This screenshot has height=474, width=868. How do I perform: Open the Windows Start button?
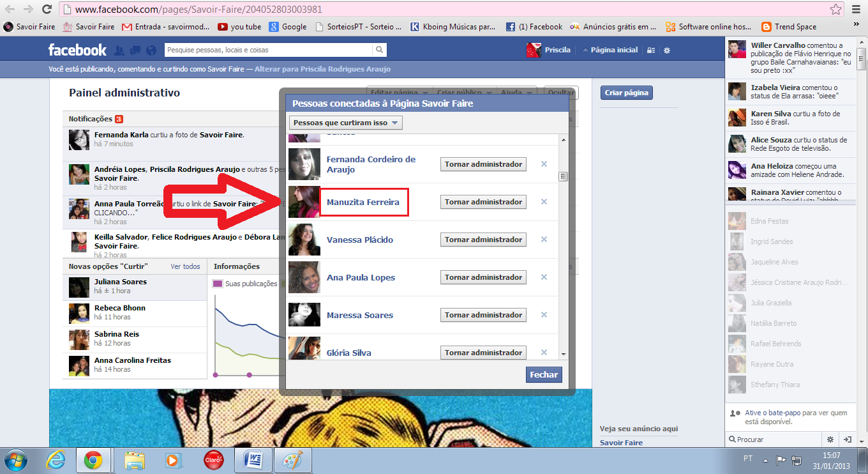15,460
